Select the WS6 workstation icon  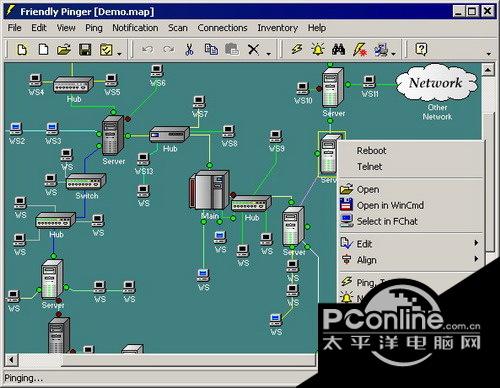click(157, 71)
